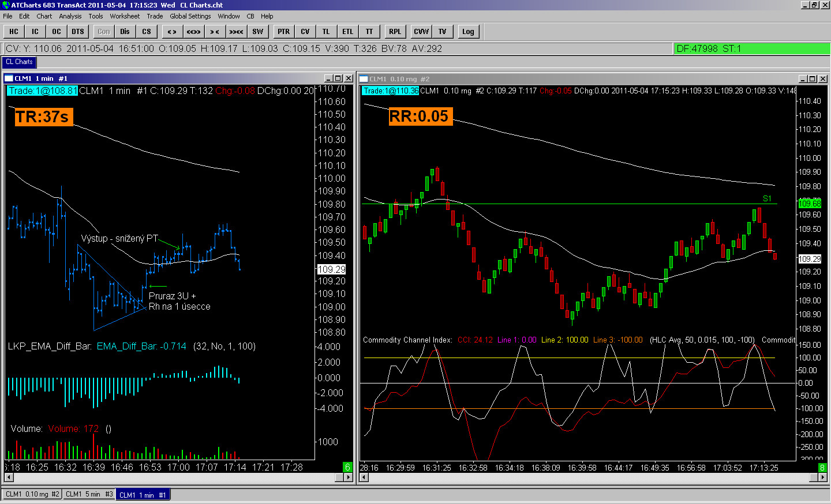Click the orange RR:0.05 label
The height and width of the screenshot is (504, 831).
(x=420, y=116)
